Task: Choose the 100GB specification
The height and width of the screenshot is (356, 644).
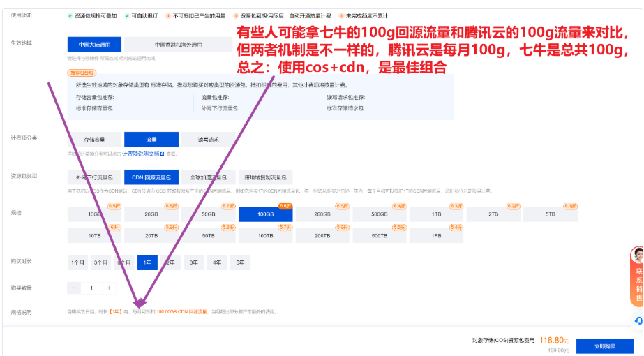Action: 265,214
